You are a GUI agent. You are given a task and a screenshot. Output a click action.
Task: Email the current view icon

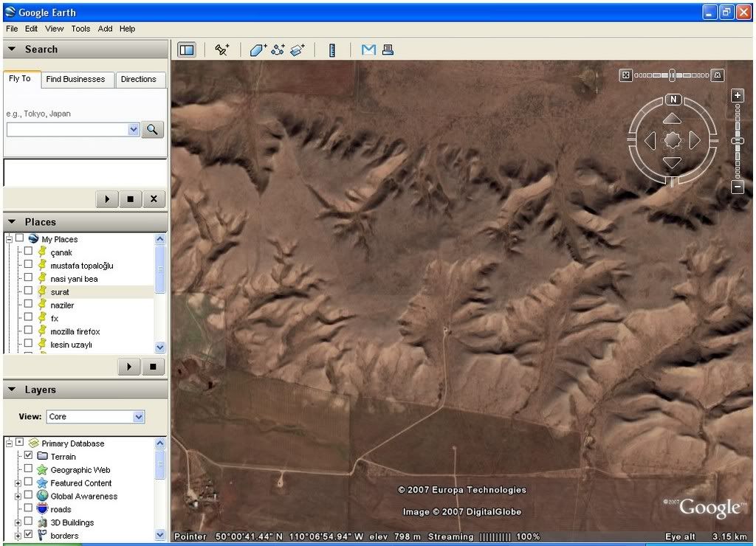[x=369, y=49]
